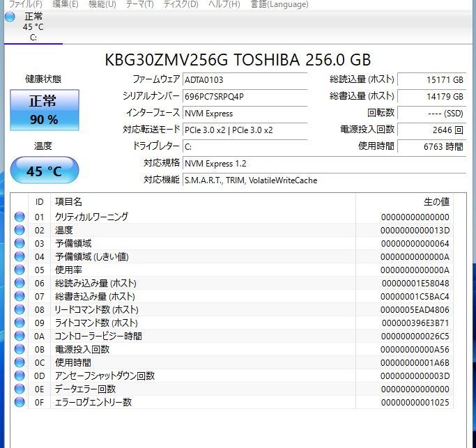Viewport: 476px width, 448px height.
Task: Click status orb for 0F エラーログエントリー数 row
Action: tap(20, 402)
